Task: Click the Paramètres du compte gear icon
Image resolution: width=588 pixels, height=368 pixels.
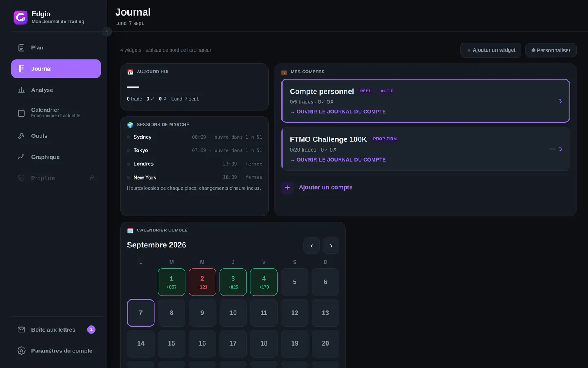Action: 22,351
